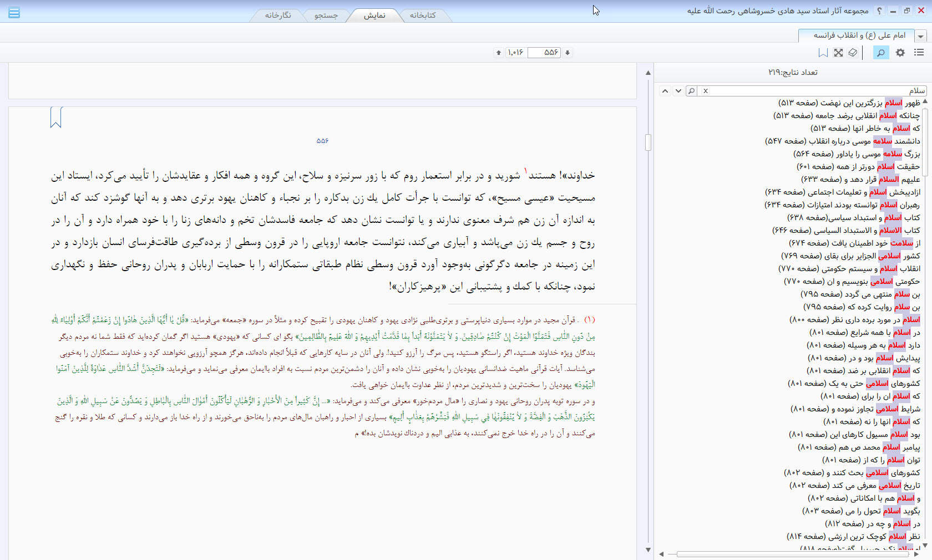Open result ازادیبخش اسلام و تعلیمات اجتماعی
This screenshot has width=932, height=560.
pyautogui.click(x=843, y=192)
